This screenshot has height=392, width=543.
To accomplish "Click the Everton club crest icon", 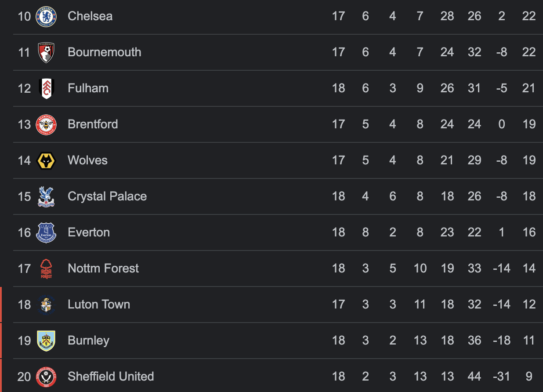I will (x=46, y=232).
